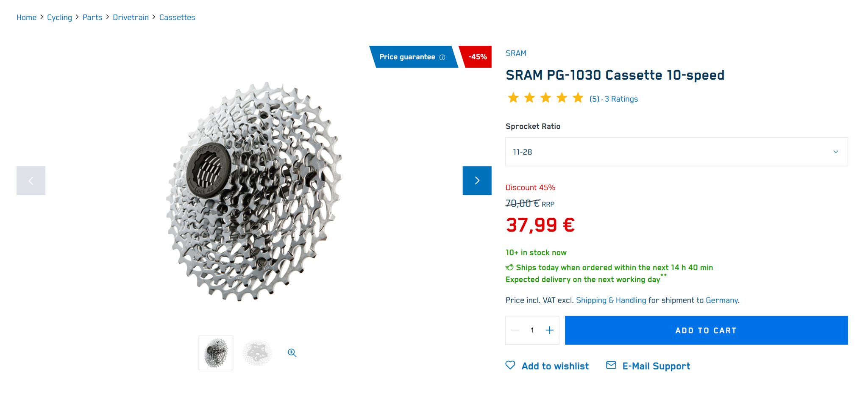This screenshot has height=394, width=868.
Task: Open the SRAM brand link
Action: pos(516,53)
